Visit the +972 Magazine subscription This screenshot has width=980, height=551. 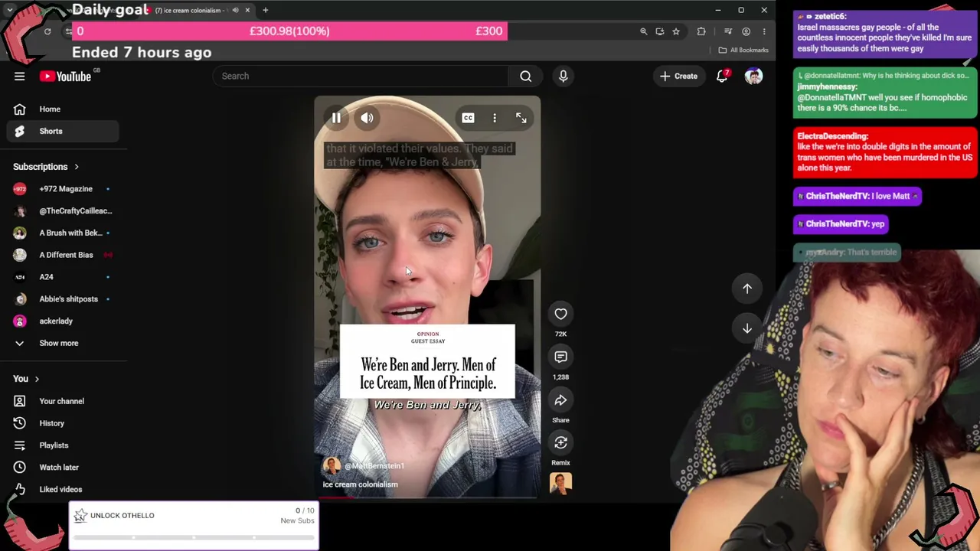click(x=61, y=189)
